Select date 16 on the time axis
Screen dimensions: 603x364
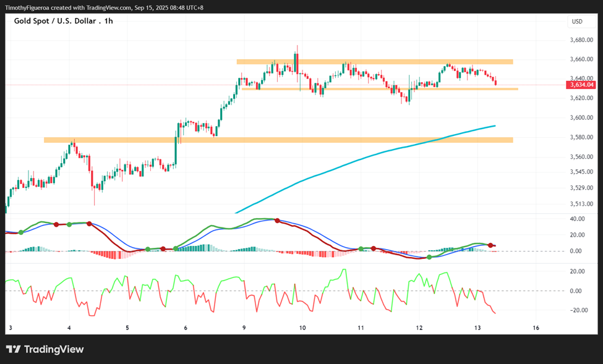(536, 328)
